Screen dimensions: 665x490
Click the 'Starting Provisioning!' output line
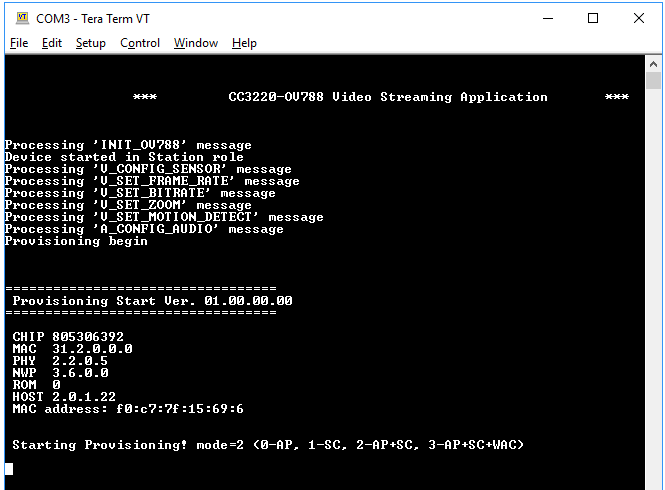(x=268, y=445)
